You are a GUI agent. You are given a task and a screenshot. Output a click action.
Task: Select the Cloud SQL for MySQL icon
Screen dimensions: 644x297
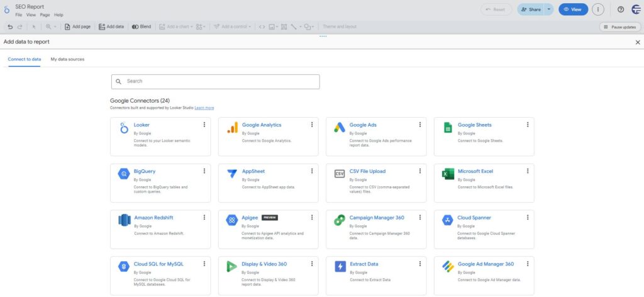click(124, 267)
